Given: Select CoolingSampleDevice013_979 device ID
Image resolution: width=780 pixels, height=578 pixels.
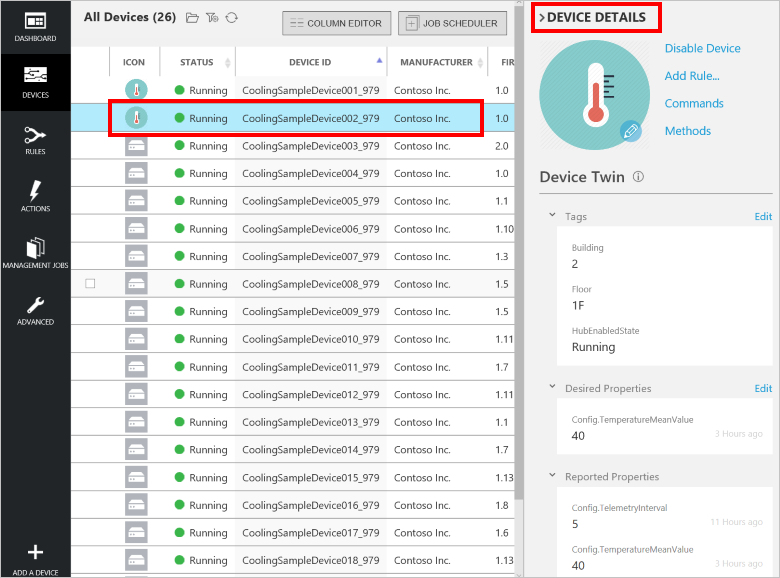Looking at the screenshot, I should (311, 422).
